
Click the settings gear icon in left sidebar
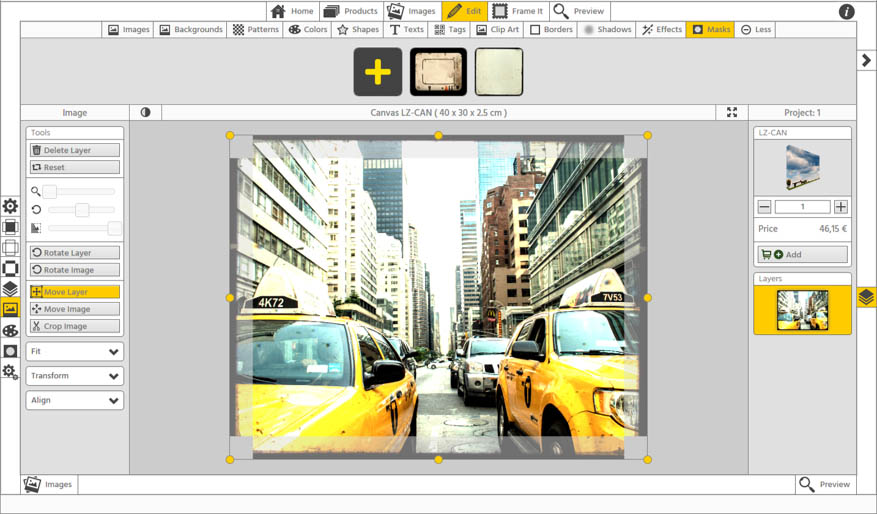[x=10, y=206]
